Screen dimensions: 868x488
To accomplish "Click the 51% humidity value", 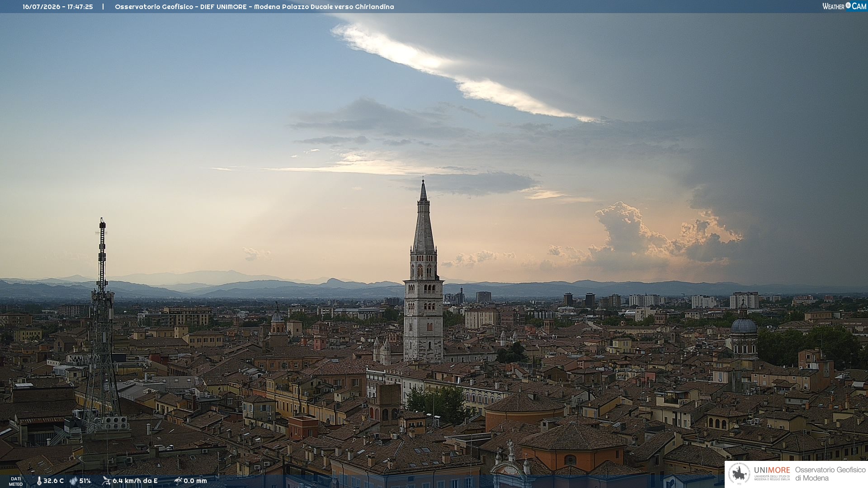I will (85, 481).
